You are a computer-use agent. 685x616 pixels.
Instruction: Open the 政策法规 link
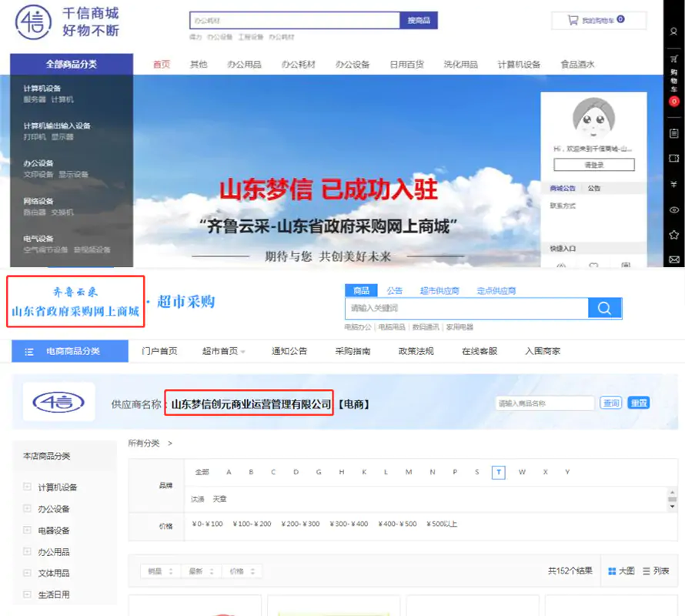click(x=416, y=351)
